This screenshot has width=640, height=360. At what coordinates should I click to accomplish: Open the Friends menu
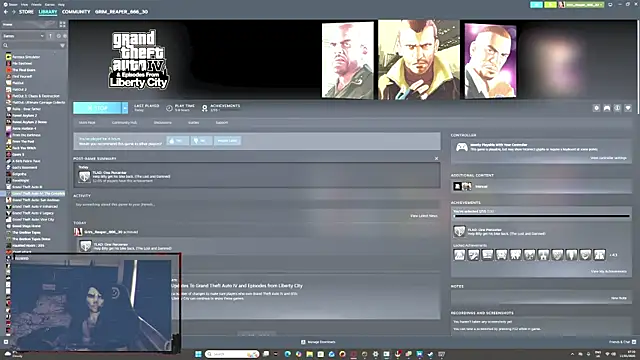click(x=36, y=4)
